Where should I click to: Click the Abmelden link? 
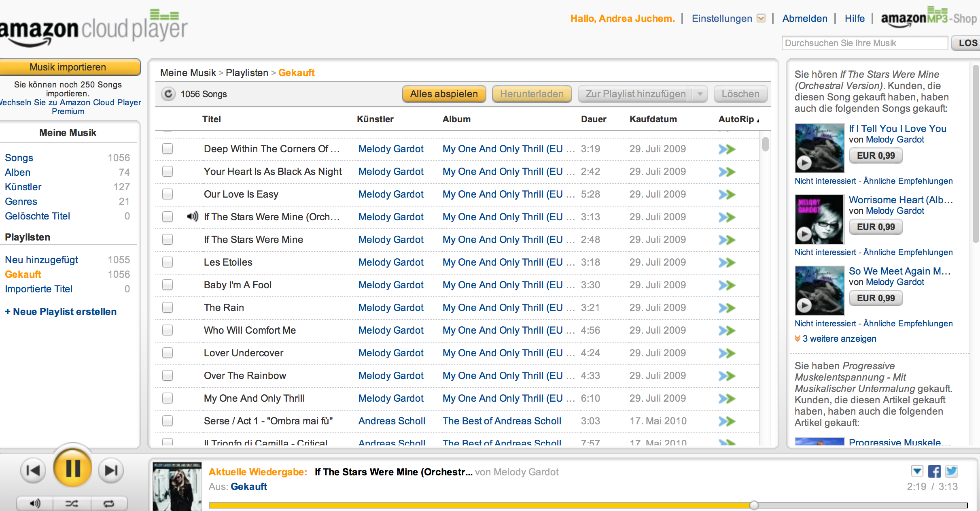coord(805,19)
